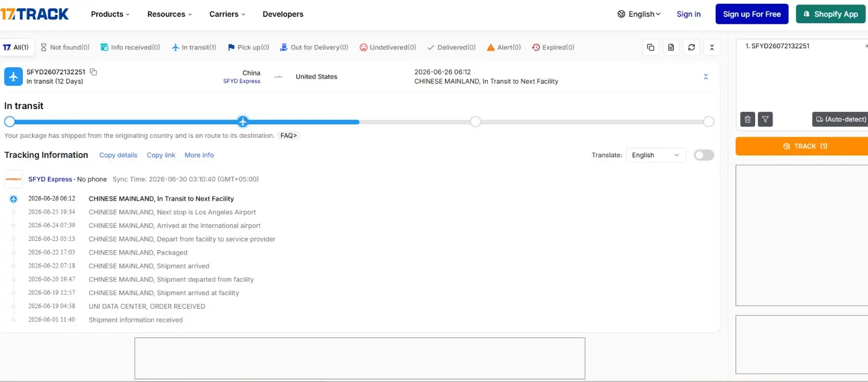Open the Resources menu

click(169, 14)
